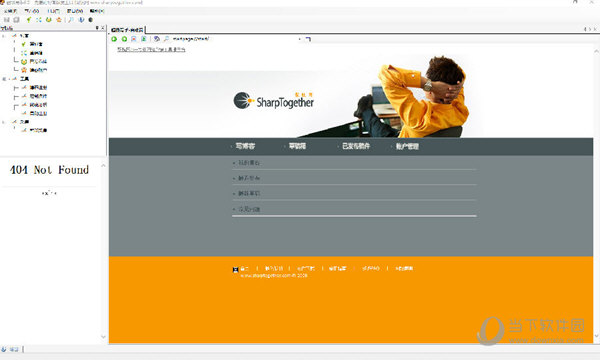
Task: Click the green forward arrow in the browser toolbar
Action: click(124, 39)
